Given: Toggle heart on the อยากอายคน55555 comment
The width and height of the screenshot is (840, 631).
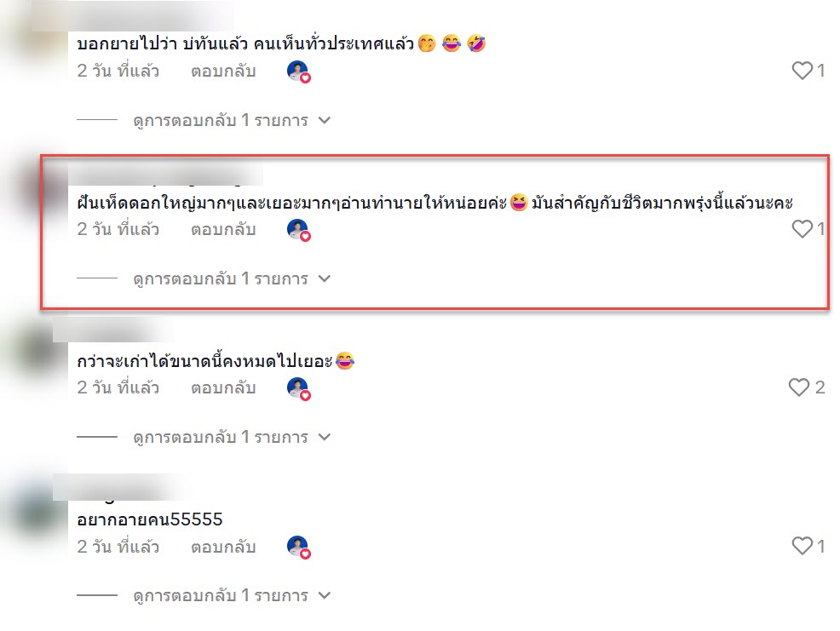Looking at the screenshot, I should 802,546.
